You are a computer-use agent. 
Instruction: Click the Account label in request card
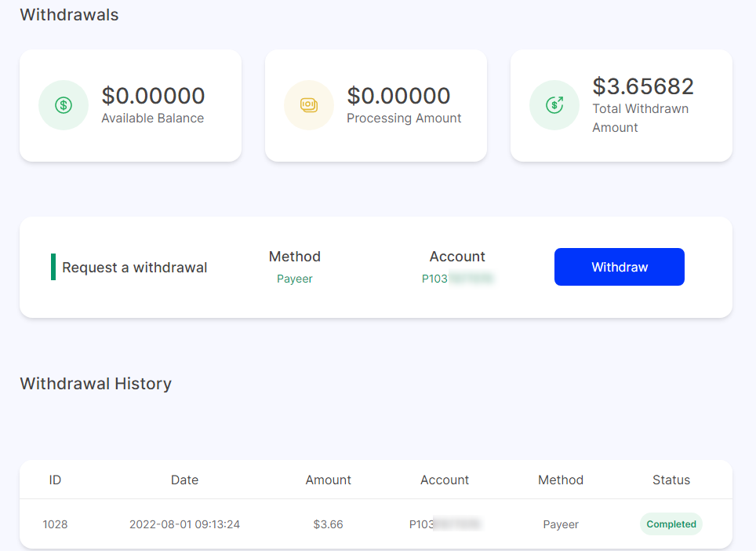[x=457, y=256]
